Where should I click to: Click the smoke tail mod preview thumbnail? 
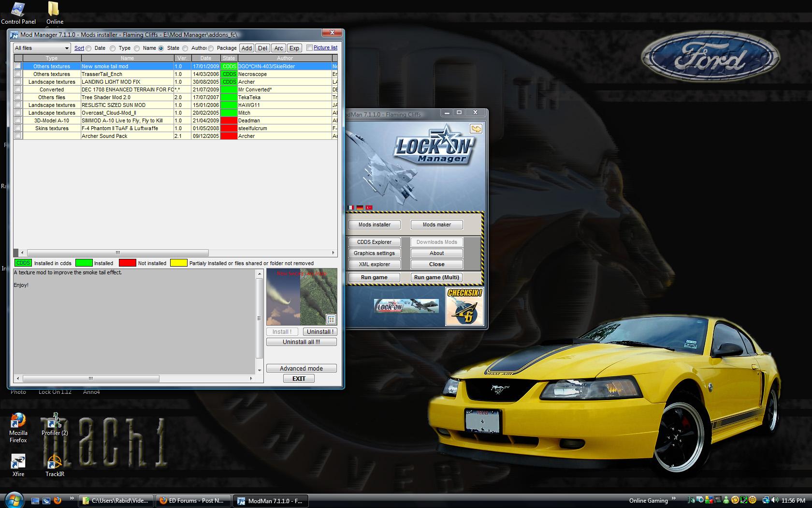click(x=302, y=297)
